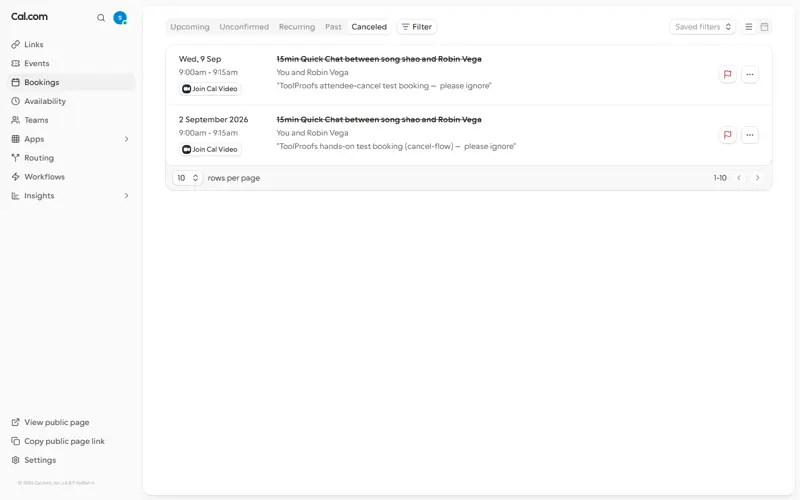Open Teams in sidebar

click(x=71, y=120)
